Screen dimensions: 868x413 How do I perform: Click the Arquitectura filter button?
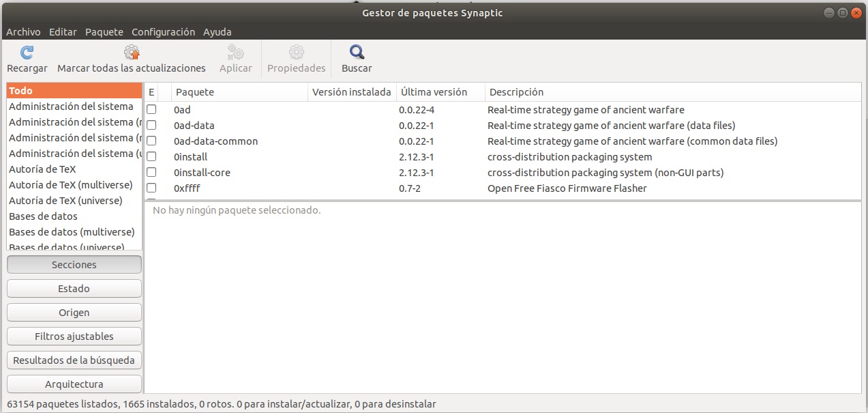tap(74, 384)
